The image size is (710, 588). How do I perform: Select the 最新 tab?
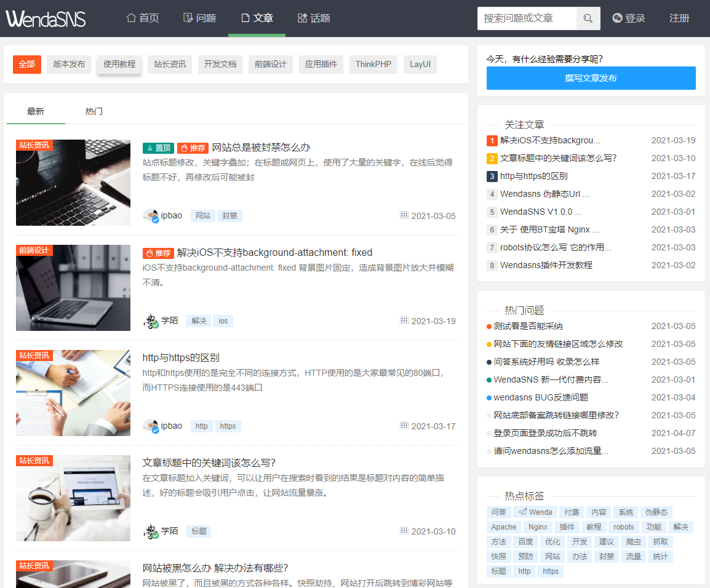pyautogui.click(x=35, y=111)
